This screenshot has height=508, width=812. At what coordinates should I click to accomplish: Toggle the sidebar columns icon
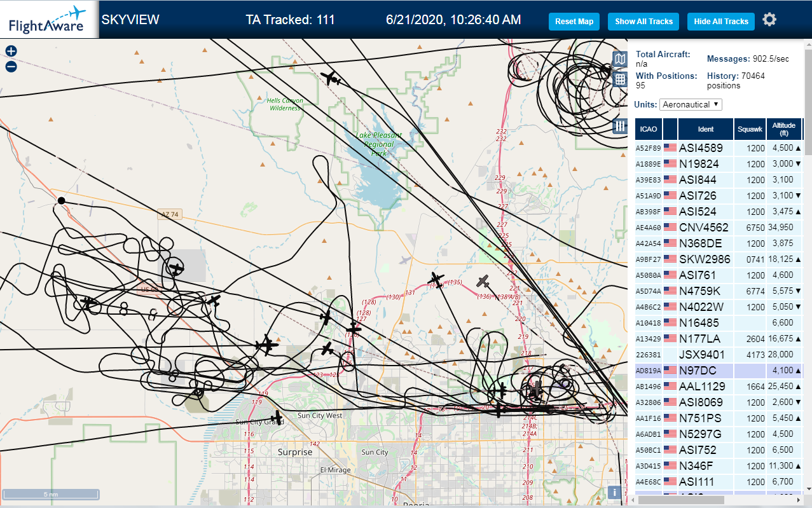click(620, 126)
